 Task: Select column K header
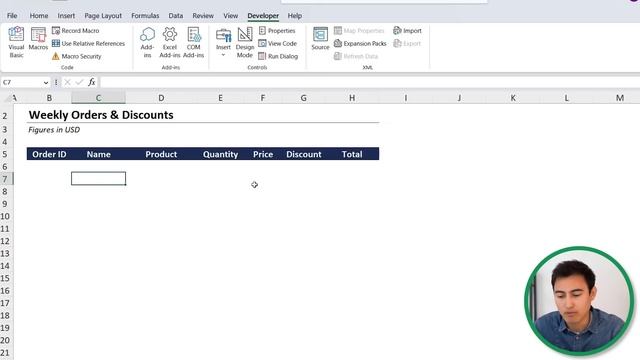point(513,98)
